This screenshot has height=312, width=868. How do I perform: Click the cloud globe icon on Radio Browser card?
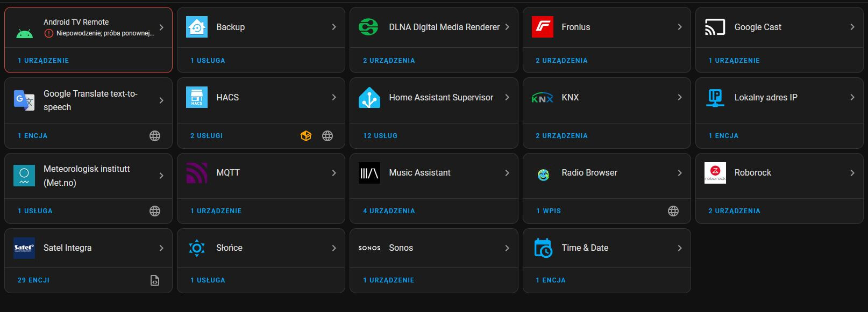(x=673, y=211)
